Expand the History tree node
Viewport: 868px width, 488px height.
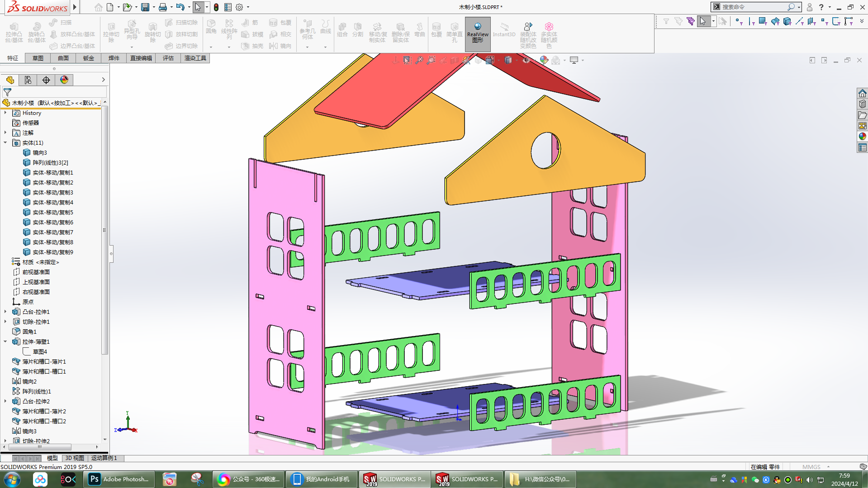tap(5, 113)
